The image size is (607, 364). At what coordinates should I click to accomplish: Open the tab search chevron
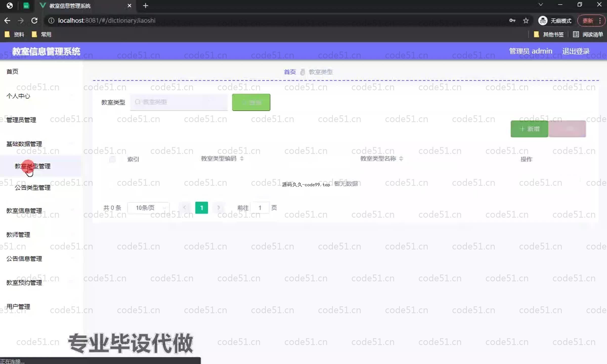pos(540,5)
